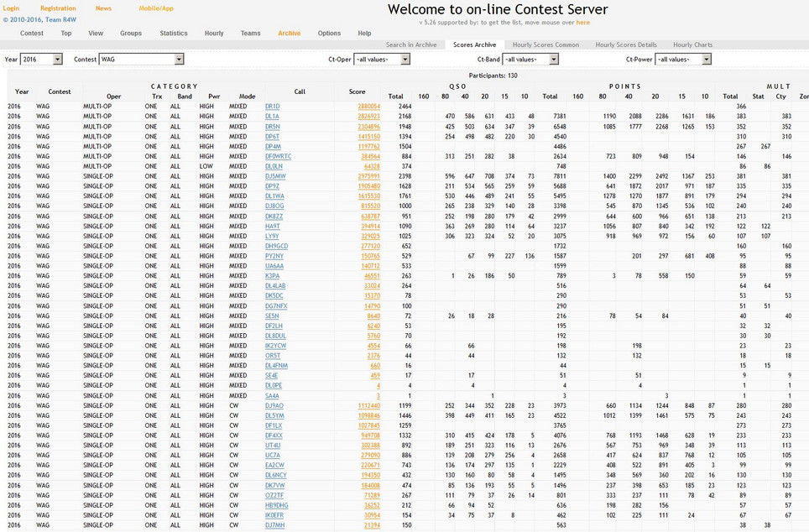Open the Ct-Power all values dropdown
The height and width of the screenshot is (532, 809).
pos(683,60)
